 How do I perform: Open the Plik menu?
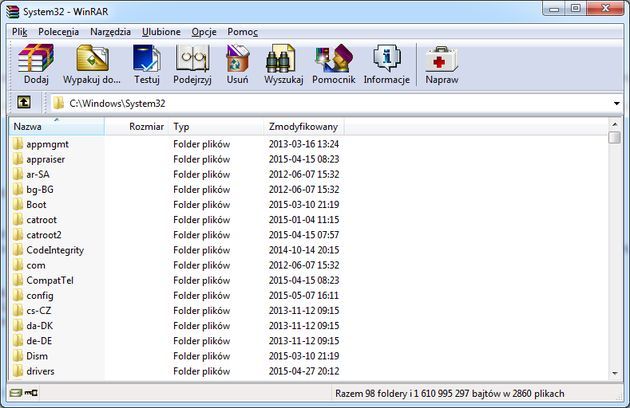[19, 32]
